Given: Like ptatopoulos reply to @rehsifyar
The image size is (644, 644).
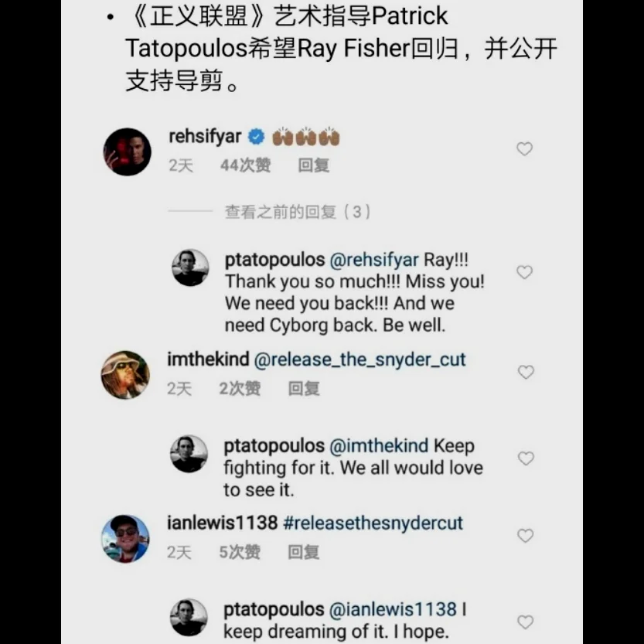Looking at the screenshot, I should (524, 272).
